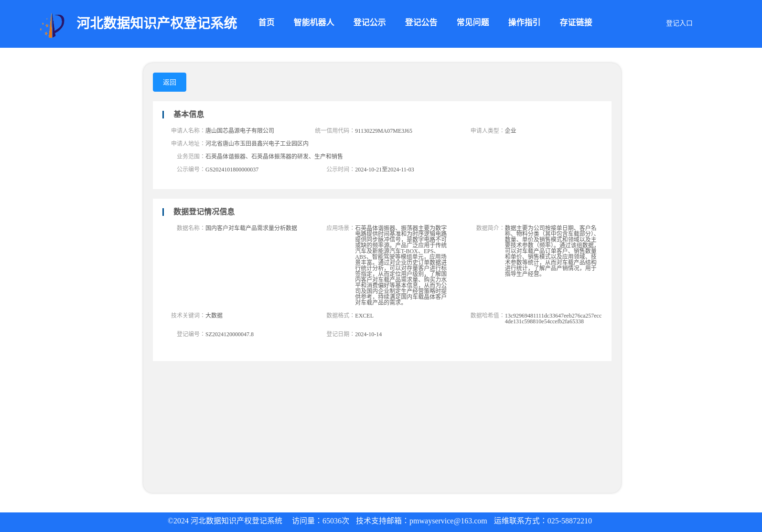Click the 基本信息 section heading
The width and height of the screenshot is (762, 532).
189,114
